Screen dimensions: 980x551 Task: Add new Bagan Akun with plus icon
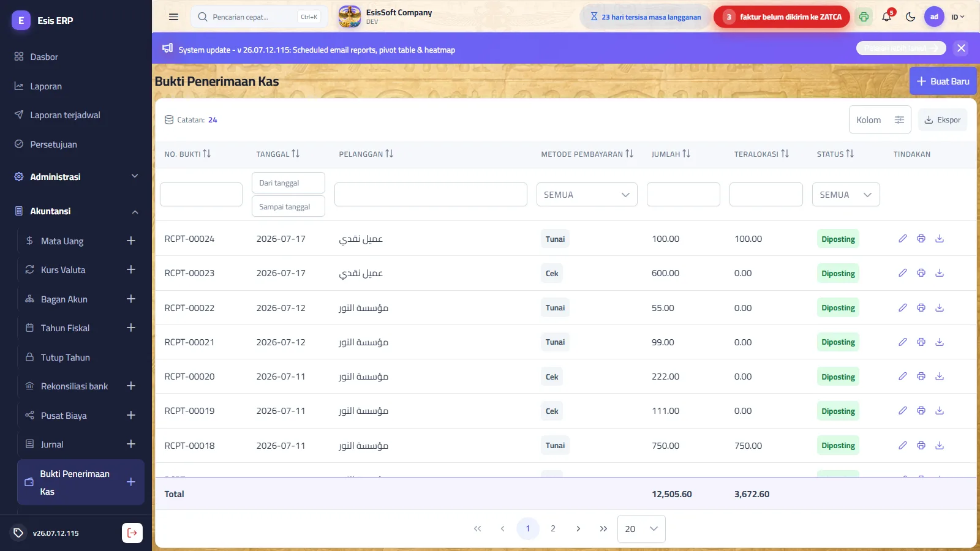(131, 299)
